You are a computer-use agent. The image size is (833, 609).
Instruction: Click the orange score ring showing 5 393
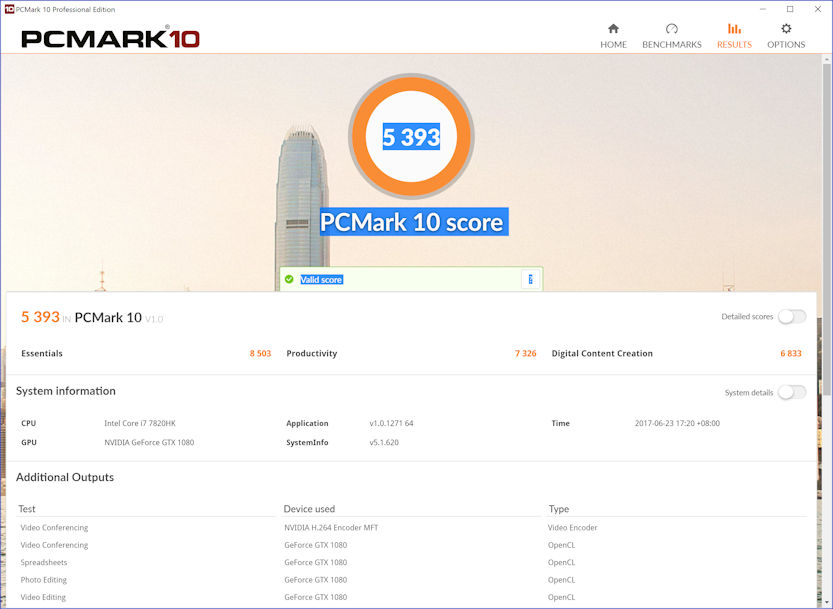(x=411, y=136)
